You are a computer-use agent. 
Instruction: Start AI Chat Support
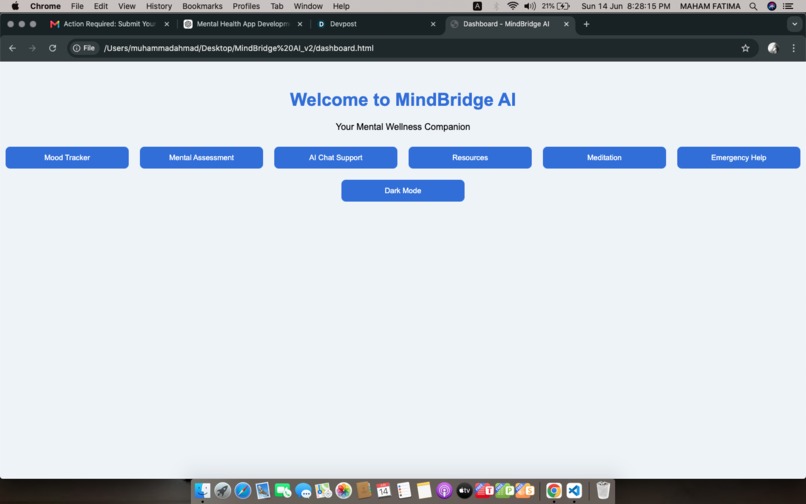336,157
